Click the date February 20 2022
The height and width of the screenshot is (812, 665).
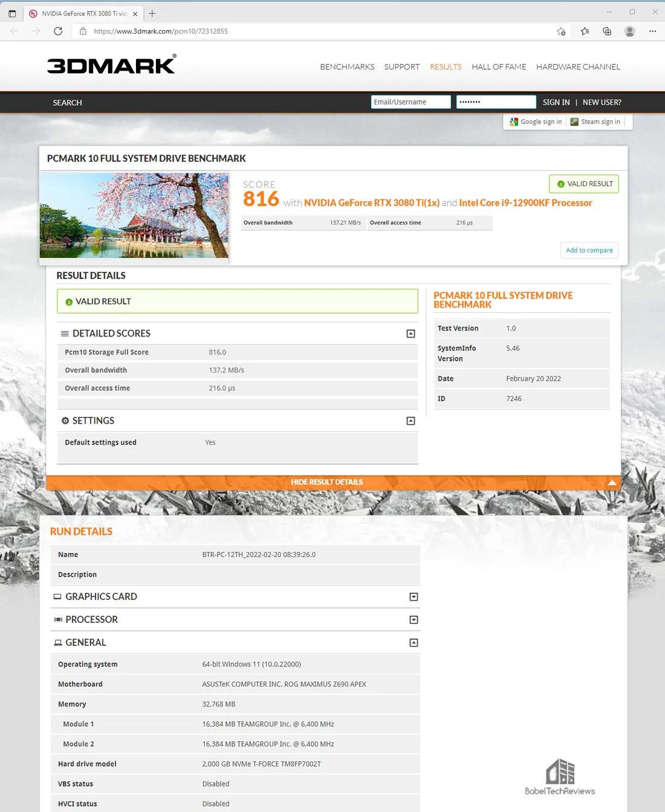point(534,379)
